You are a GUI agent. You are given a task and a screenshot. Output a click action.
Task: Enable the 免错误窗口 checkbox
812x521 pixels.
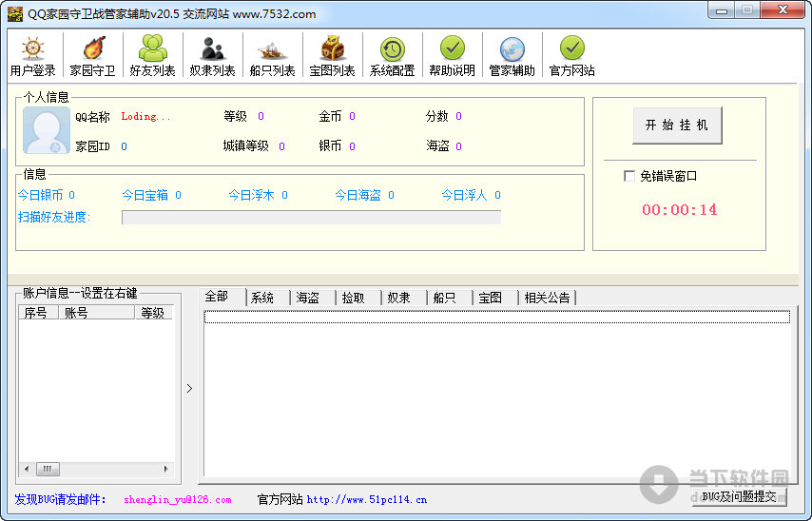point(629,176)
